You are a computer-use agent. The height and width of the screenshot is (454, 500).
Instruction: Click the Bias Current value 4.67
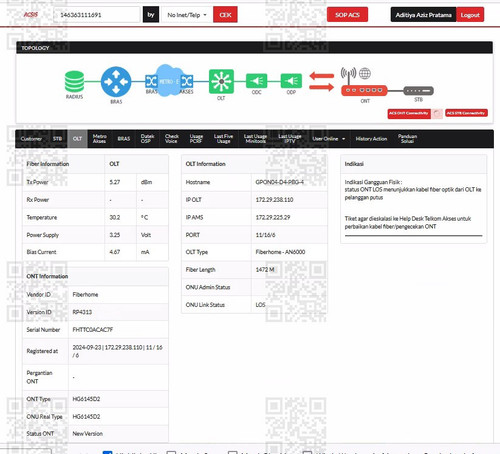(x=115, y=252)
